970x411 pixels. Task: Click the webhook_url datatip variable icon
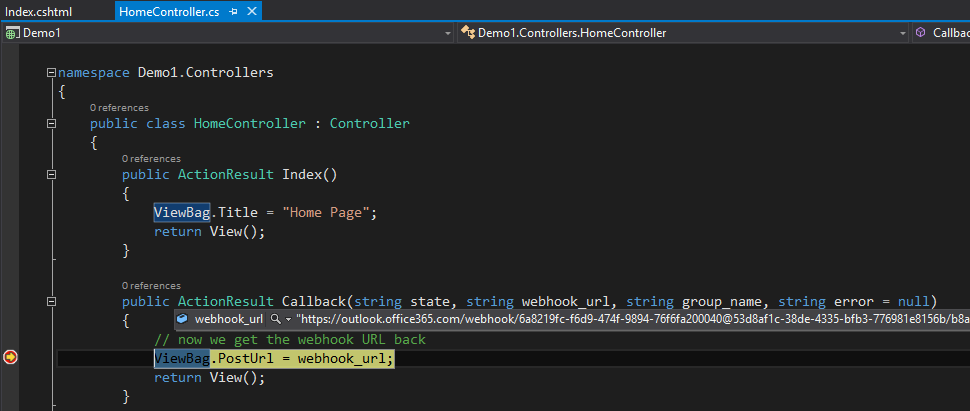pos(182,319)
